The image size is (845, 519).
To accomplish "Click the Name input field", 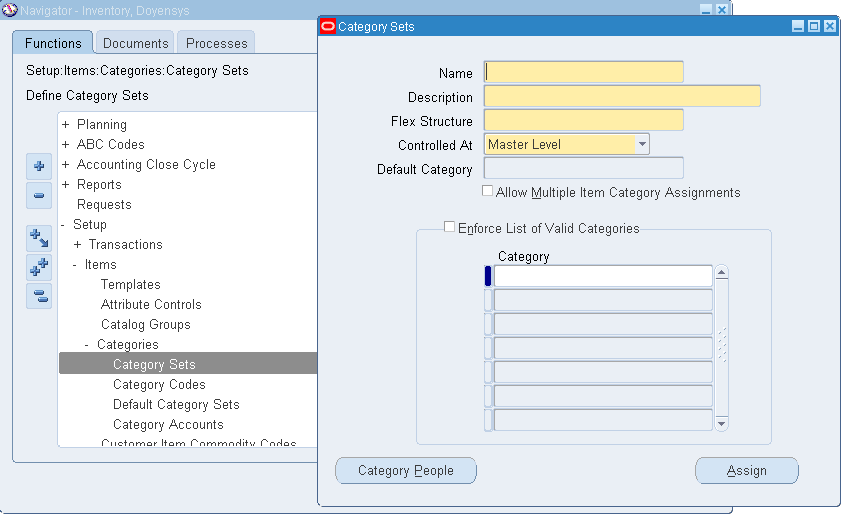I will click(584, 72).
